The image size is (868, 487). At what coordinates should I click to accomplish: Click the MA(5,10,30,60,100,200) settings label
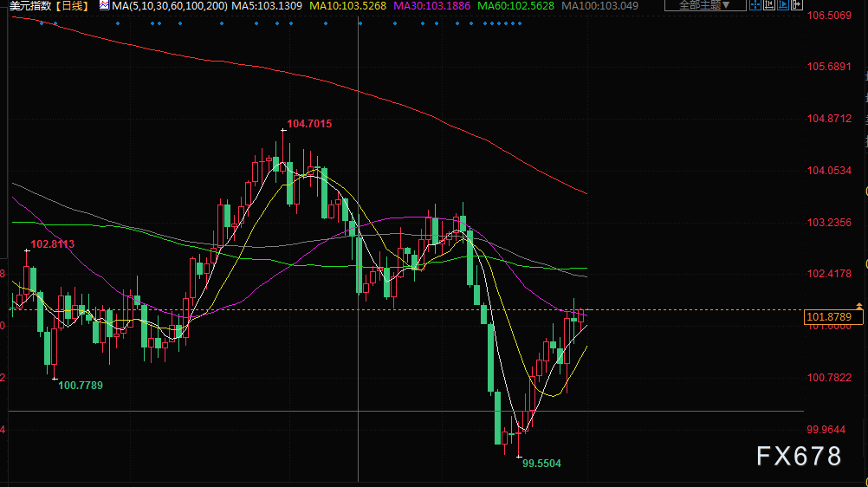(170, 6)
